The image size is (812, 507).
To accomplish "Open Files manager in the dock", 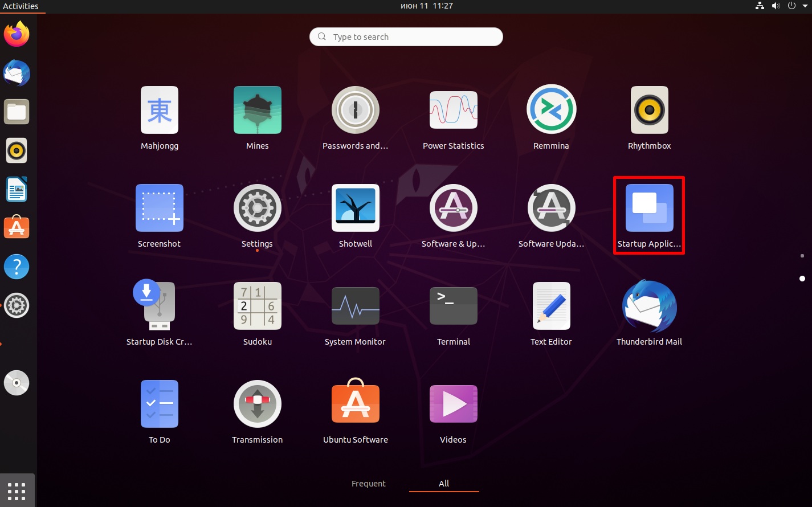I will coord(17,112).
